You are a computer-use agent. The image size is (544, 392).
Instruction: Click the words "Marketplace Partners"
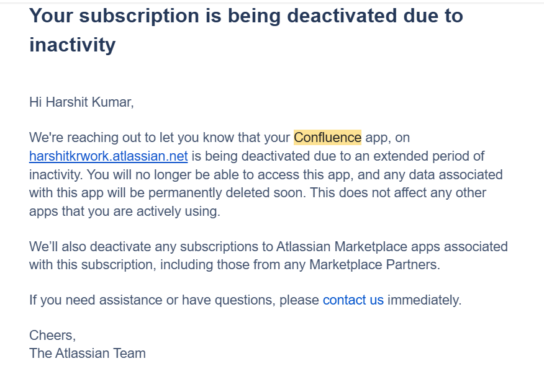(373, 265)
